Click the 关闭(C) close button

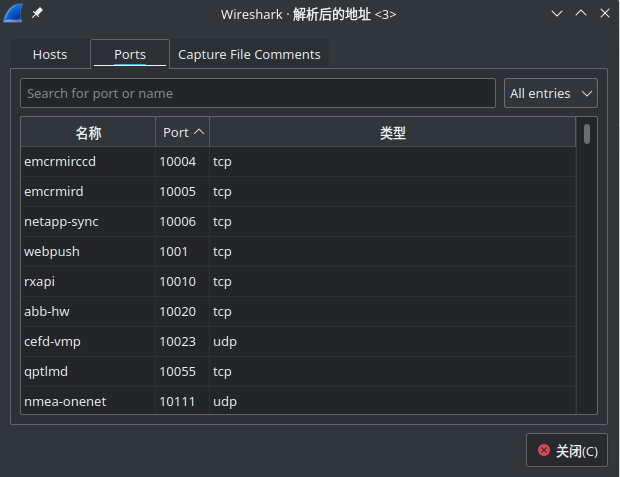click(x=567, y=450)
